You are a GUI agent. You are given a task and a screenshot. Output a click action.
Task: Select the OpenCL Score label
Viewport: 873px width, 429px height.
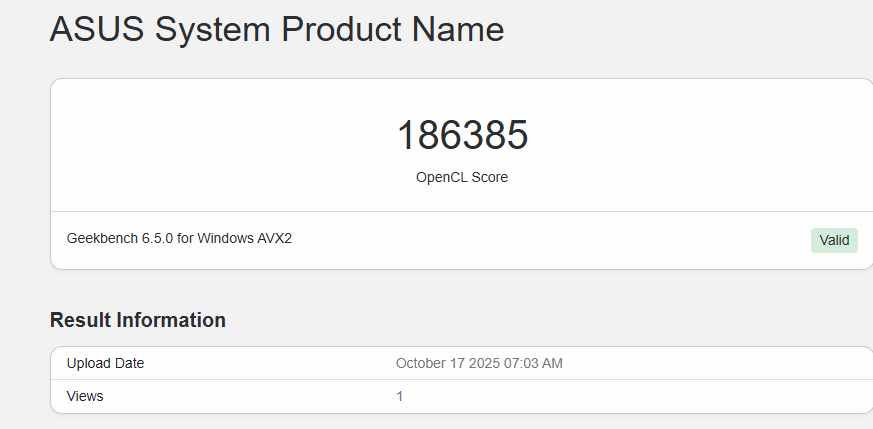pyautogui.click(x=462, y=177)
